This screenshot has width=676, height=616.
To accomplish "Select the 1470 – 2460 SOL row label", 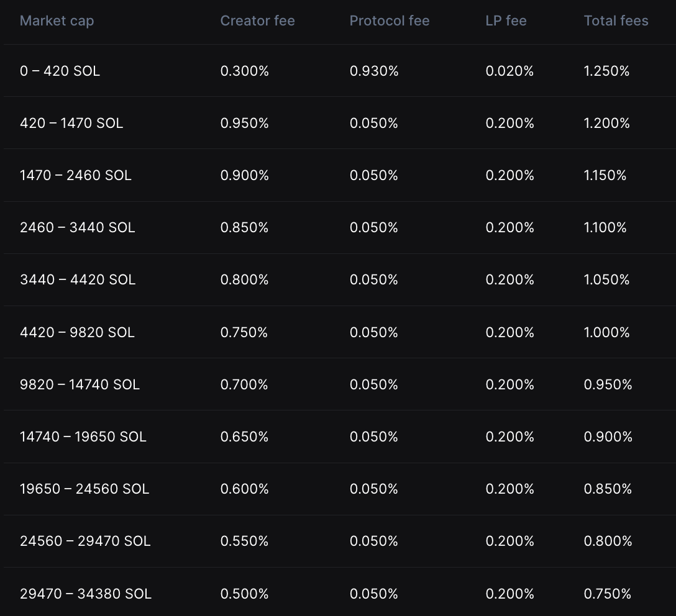I will pyautogui.click(x=76, y=176).
